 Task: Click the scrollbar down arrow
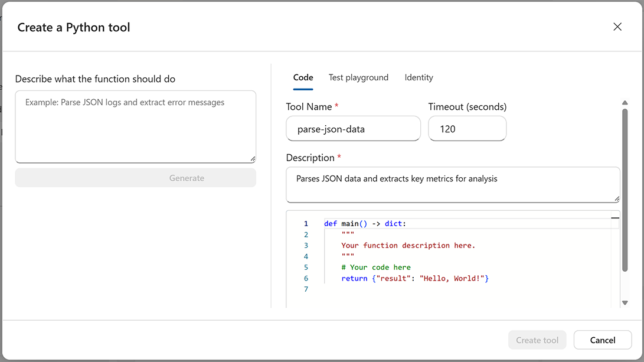[625, 302]
